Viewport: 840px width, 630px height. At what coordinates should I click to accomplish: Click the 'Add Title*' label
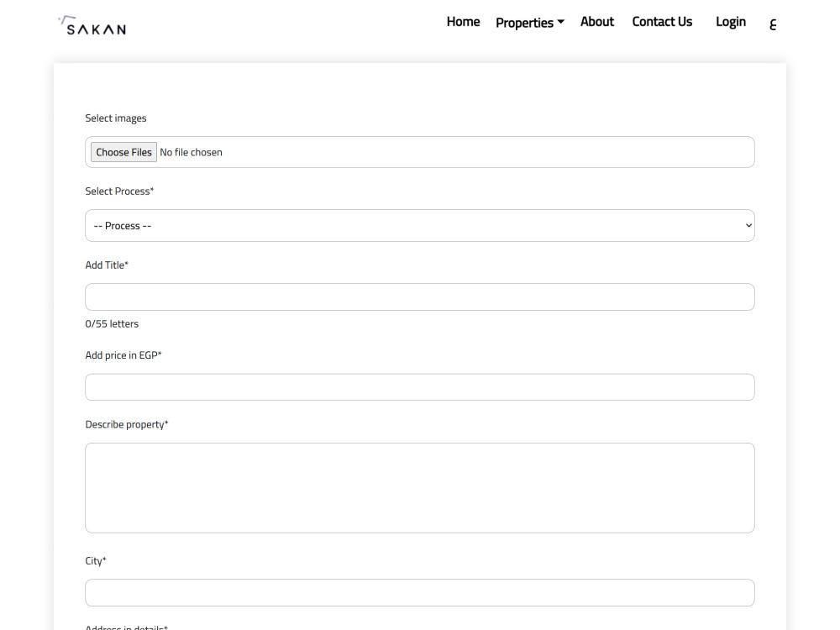point(107,265)
